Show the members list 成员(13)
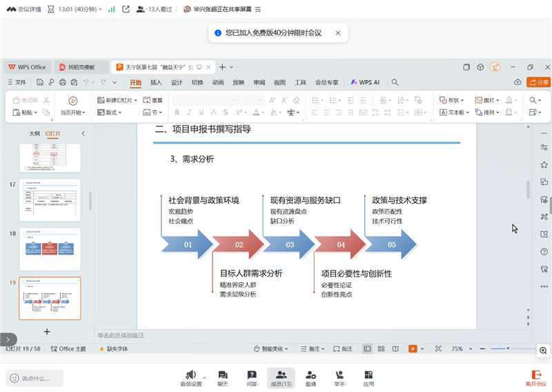Image resolution: width=552 pixels, height=392 pixels. (x=281, y=378)
